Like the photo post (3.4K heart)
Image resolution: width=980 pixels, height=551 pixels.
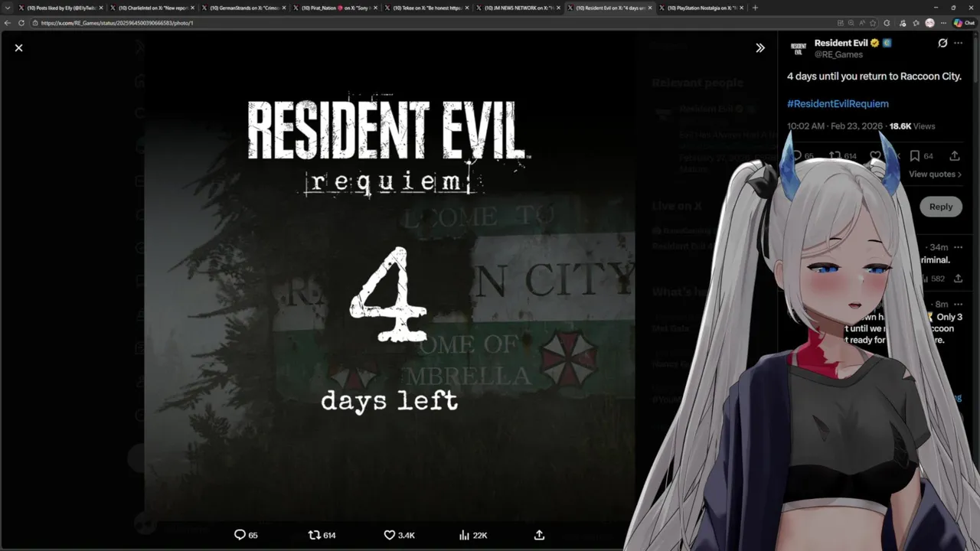(x=399, y=535)
